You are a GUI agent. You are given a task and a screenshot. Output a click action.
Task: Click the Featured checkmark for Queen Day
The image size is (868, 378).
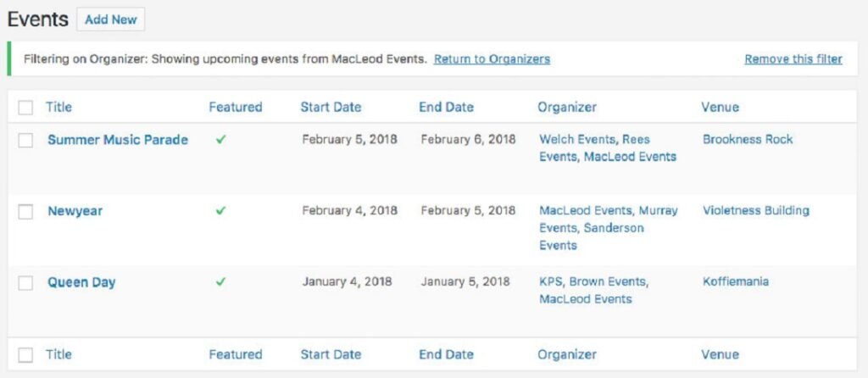220,282
